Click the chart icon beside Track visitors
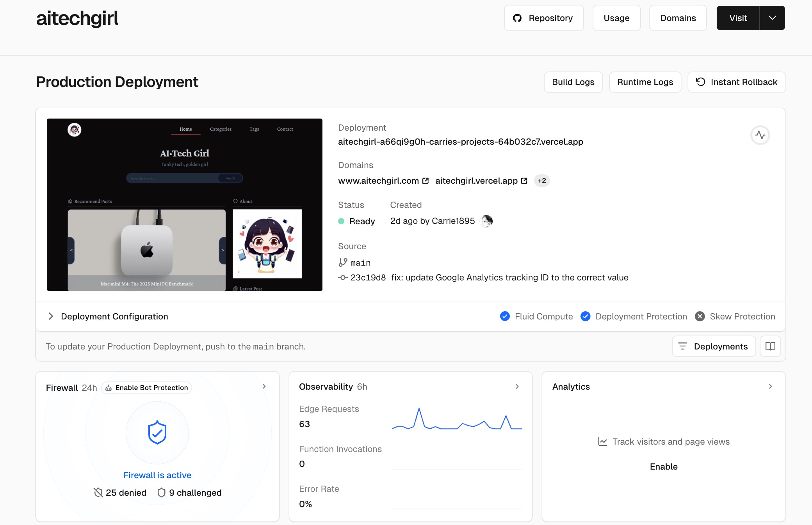The width and height of the screenshot is (812, 525). pos(603,442)
